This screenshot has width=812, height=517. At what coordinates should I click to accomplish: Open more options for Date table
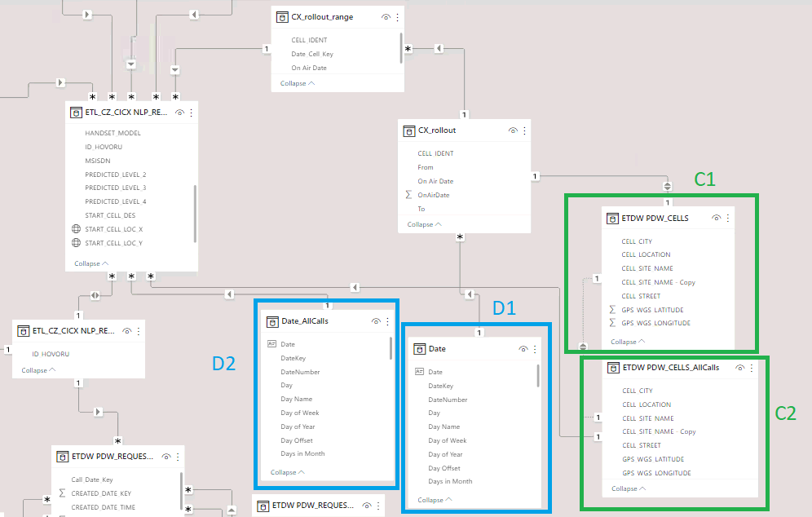(x=535, y=349)
